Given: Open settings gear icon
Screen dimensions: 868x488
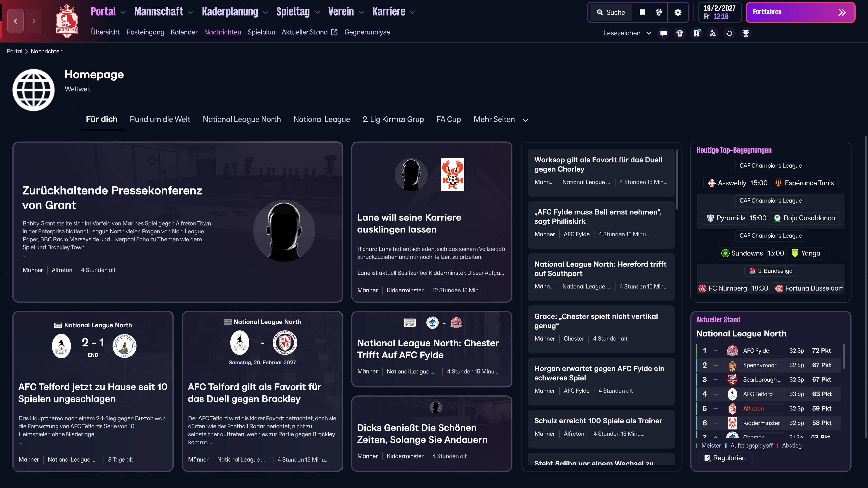Looking at the screenshot, I should coord(678,12).
